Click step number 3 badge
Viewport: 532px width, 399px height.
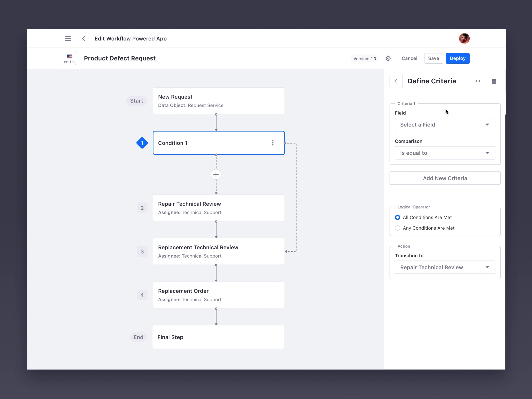pyautogui.click(x=142, y=252)
